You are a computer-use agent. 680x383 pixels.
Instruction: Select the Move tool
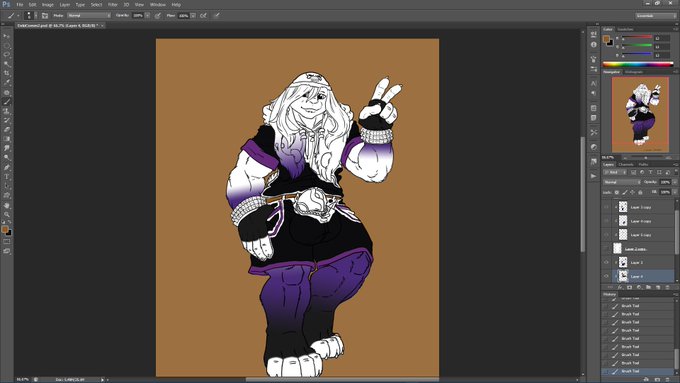(7, 36)
